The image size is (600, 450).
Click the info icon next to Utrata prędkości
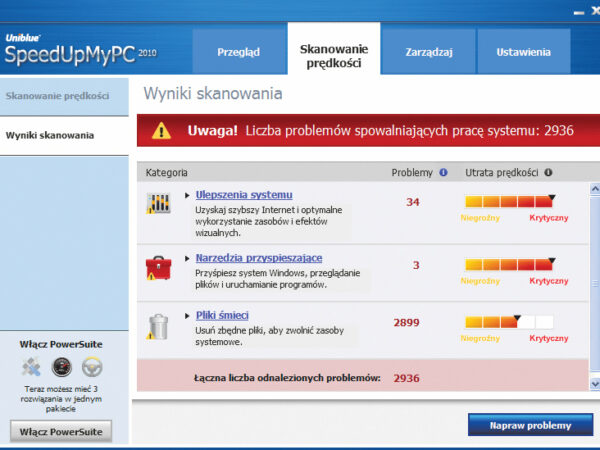[x=548, y=172]
